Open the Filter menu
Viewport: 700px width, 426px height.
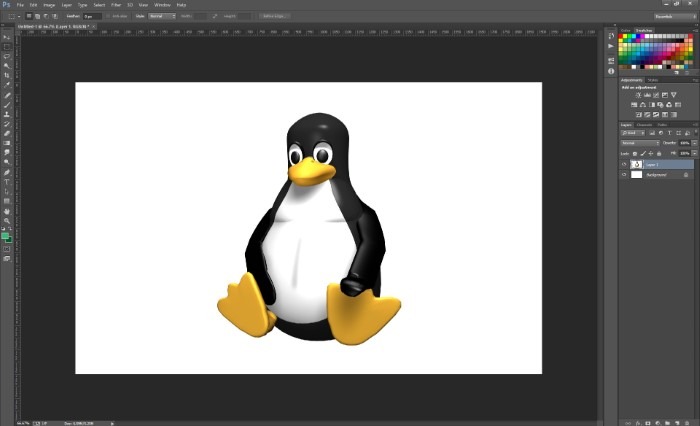click(x=116, y=5)
